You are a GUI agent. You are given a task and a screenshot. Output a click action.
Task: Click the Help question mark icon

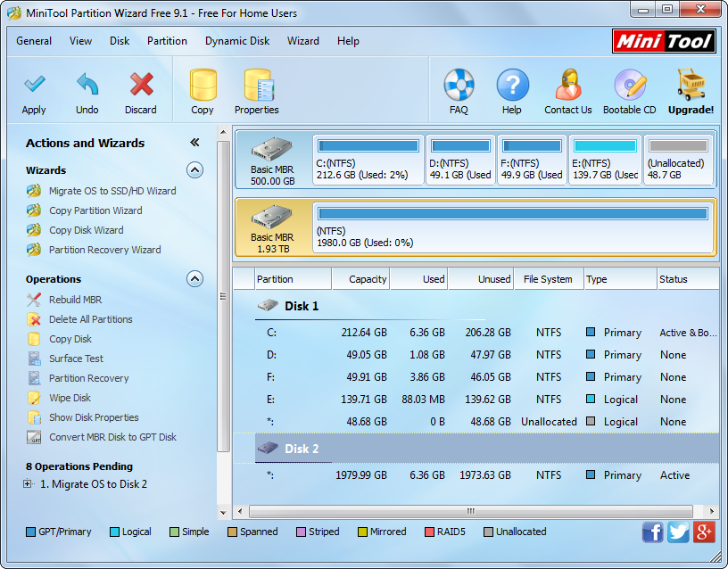coord(512,85)
